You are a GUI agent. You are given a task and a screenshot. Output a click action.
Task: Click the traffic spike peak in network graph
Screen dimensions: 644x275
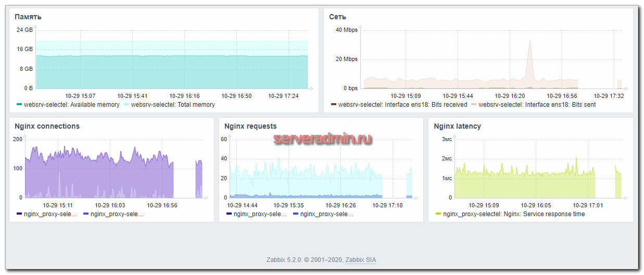[x=530, y=41]
